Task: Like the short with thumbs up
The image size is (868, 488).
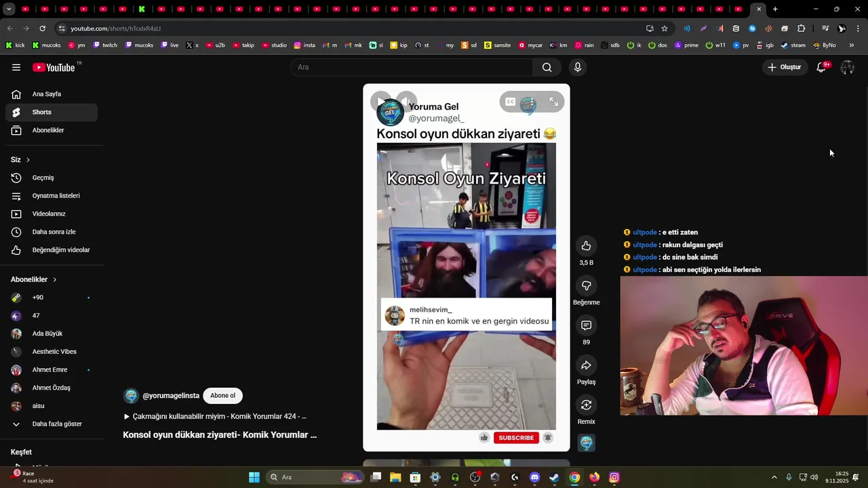Action: click(x=586, y=246)
